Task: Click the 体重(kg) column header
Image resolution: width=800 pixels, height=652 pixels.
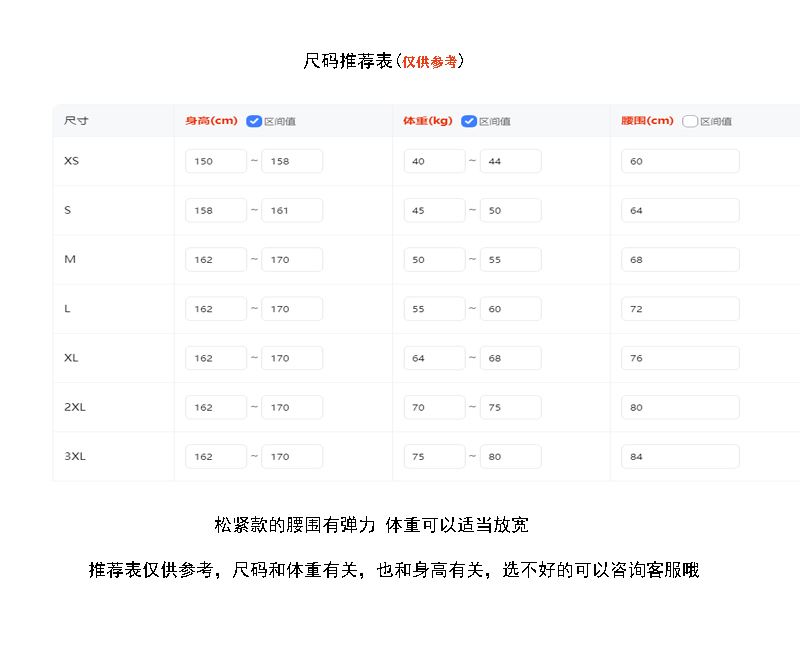Action: coord(428,121)
